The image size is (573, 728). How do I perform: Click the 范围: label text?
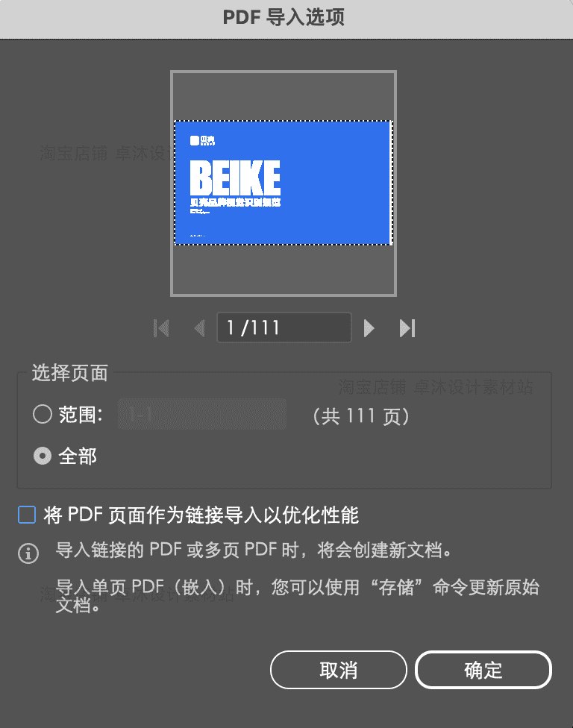click(x=81, y=414)
